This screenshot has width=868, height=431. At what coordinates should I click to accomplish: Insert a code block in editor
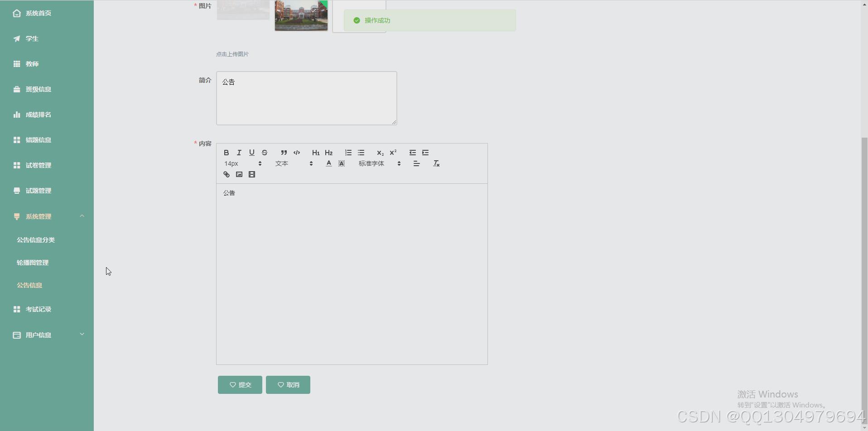point(297,153)
